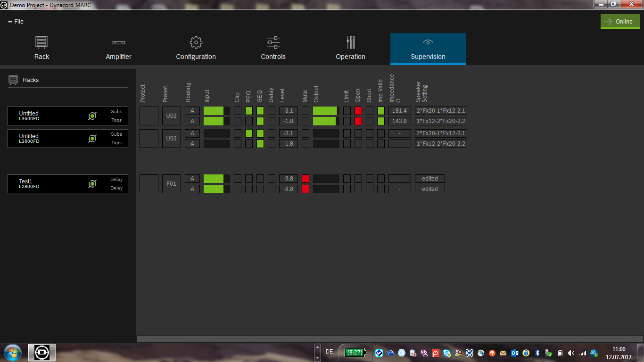Click the GEQ indicator in 181.4 row

(x=260, y=111)
